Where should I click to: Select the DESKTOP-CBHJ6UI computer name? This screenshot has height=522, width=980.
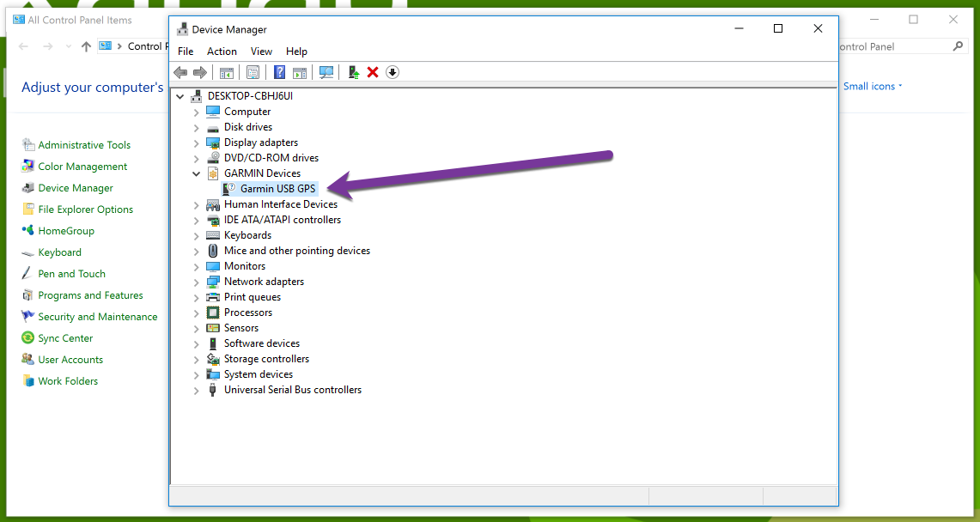pos(250,96)
